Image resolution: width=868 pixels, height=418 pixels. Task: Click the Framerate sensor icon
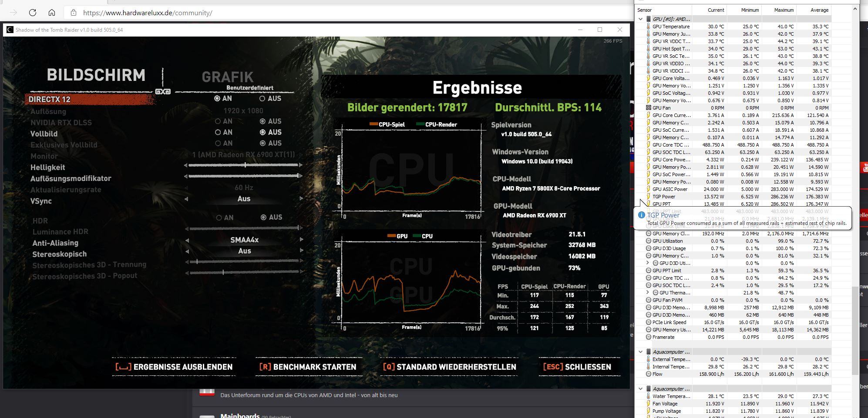648,337
